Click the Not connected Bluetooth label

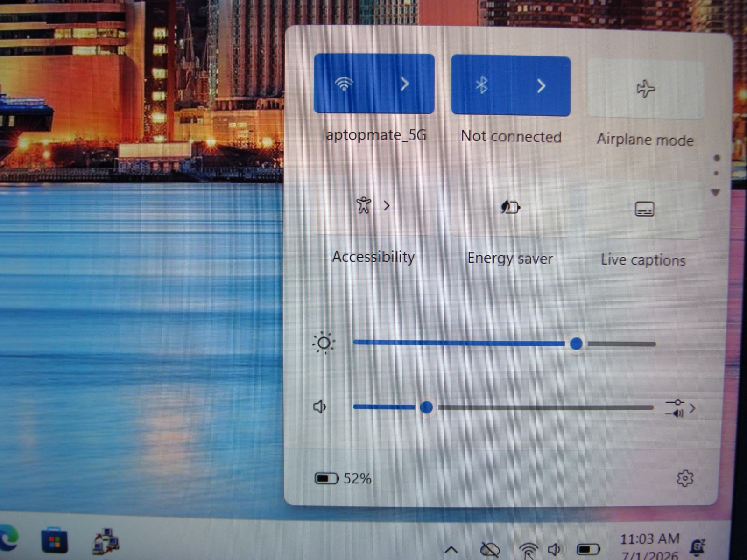(511, 137)
